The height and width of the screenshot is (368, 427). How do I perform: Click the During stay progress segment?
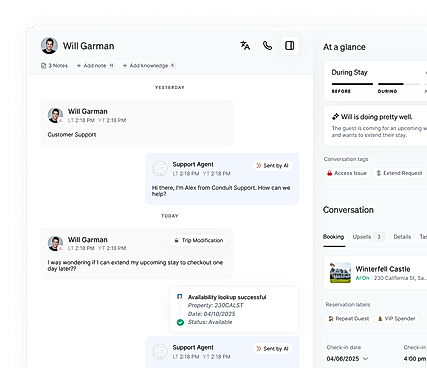(398, 84)
